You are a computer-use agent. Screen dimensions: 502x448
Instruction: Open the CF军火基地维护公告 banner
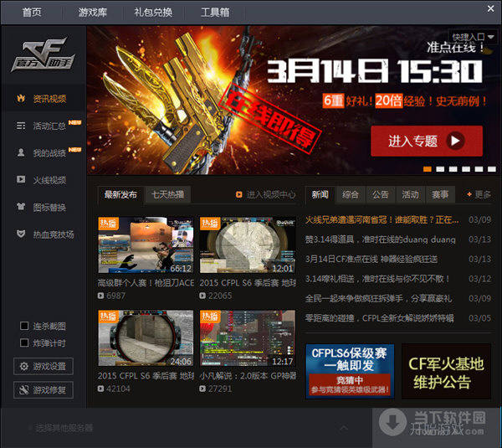pos(446,371)
